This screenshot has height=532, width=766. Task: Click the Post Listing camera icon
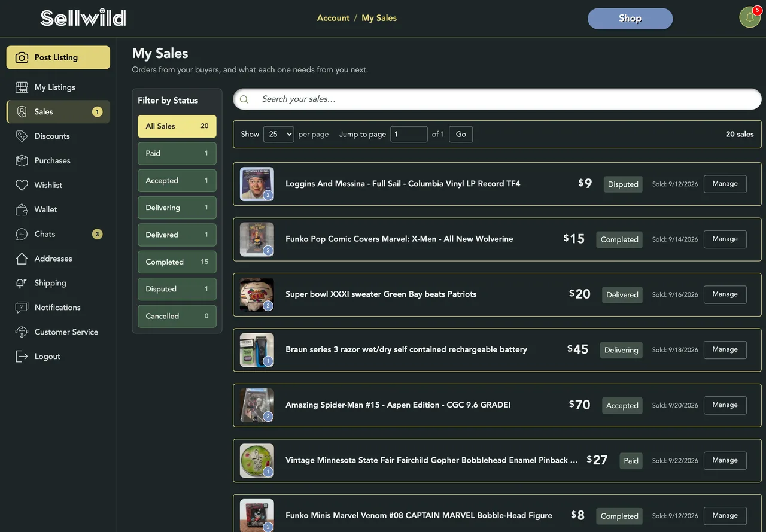[x=22, y=57]
